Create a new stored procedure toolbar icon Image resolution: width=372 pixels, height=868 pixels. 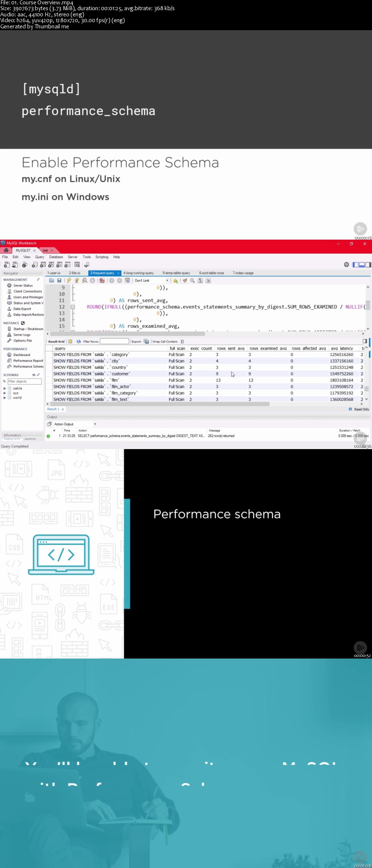59,264
